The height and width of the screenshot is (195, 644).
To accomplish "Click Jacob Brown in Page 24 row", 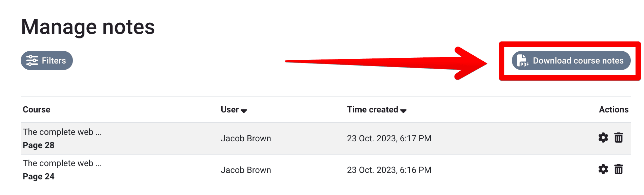I will (246, 170).
